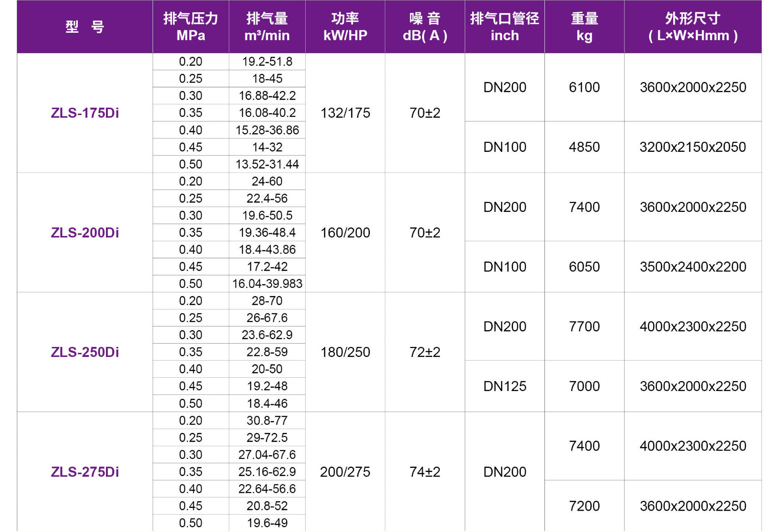Screen dimensions: 776x532
Task: Click the 26-67.6 flow value
Action: [267, 318]
